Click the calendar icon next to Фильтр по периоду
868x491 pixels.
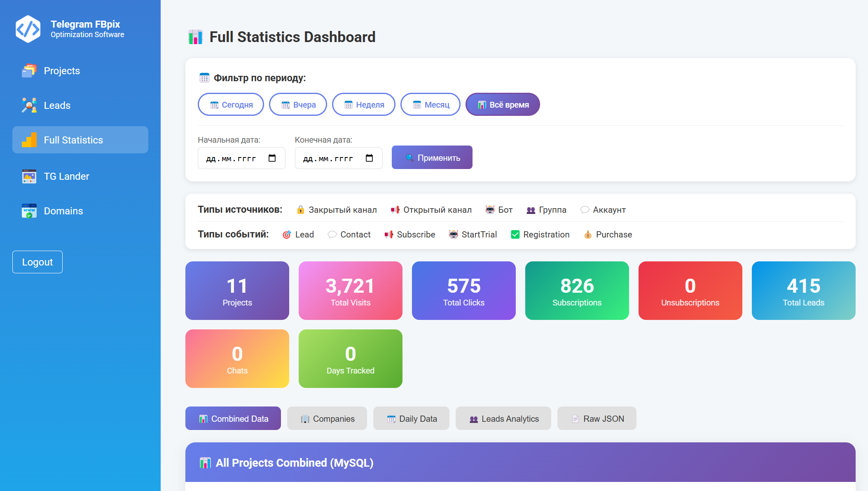tap(204, 78)
